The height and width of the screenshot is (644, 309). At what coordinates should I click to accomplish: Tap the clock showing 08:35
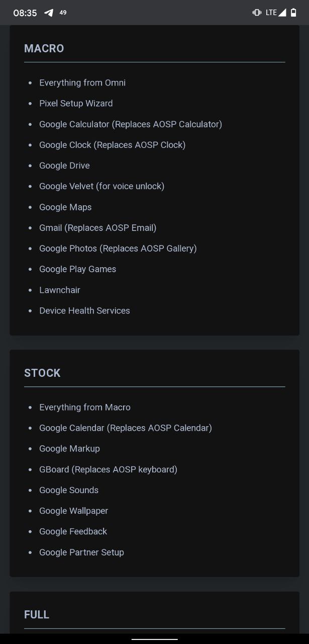[25, 13]
